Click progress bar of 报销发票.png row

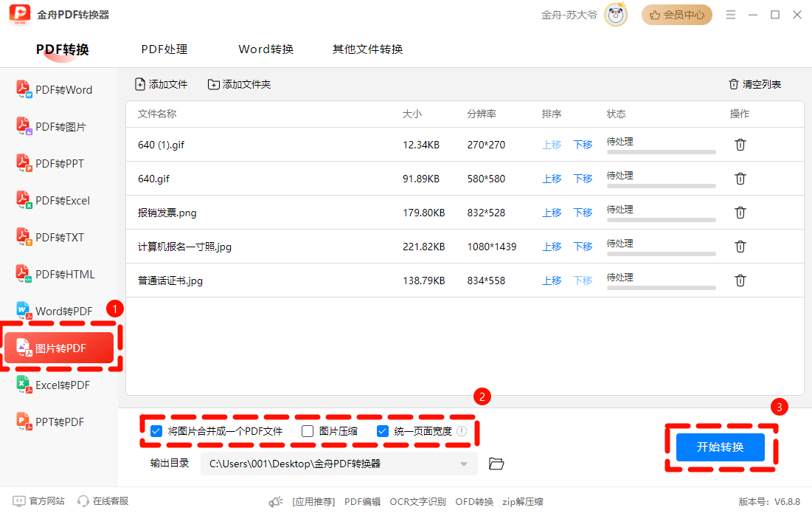(x=662, y=221)
